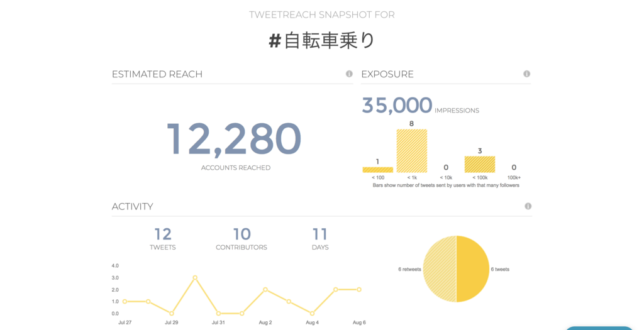Viewport: 644px width, 330px height.
Task: Select the Jul 29 data point
Action: (x=172, y=314)
